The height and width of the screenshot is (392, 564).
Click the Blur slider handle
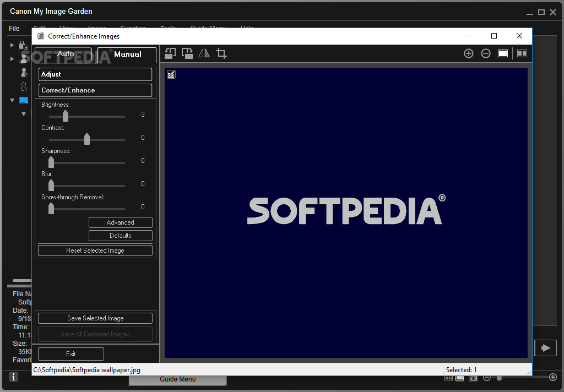[x=51, y=185]
